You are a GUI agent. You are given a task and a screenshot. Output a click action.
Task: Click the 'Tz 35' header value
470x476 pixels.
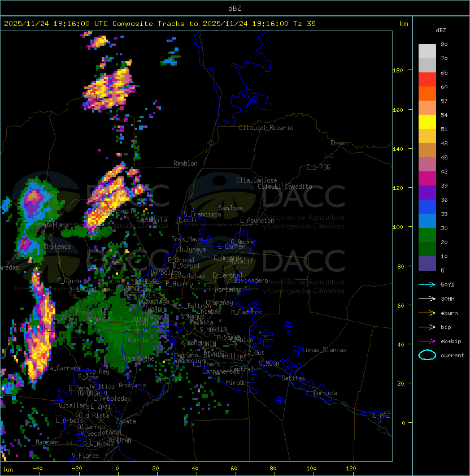click(x=304, y=24)
